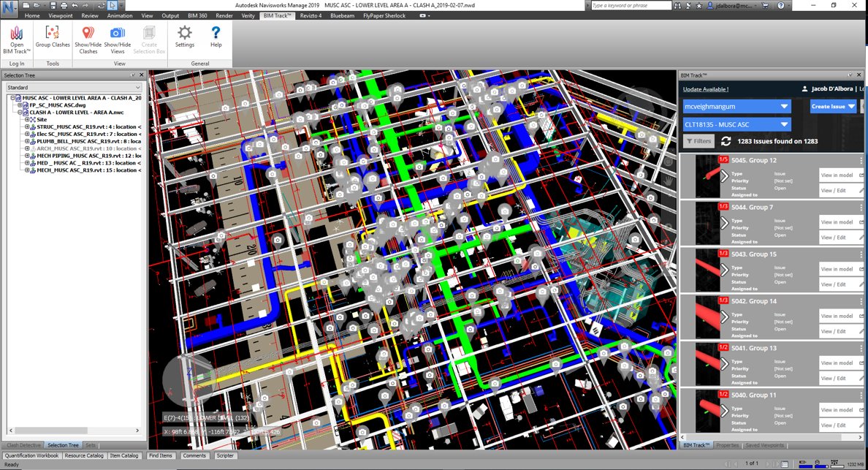Open the Standard dropdown in Selection Tree
868x470 pixels.
74,88
